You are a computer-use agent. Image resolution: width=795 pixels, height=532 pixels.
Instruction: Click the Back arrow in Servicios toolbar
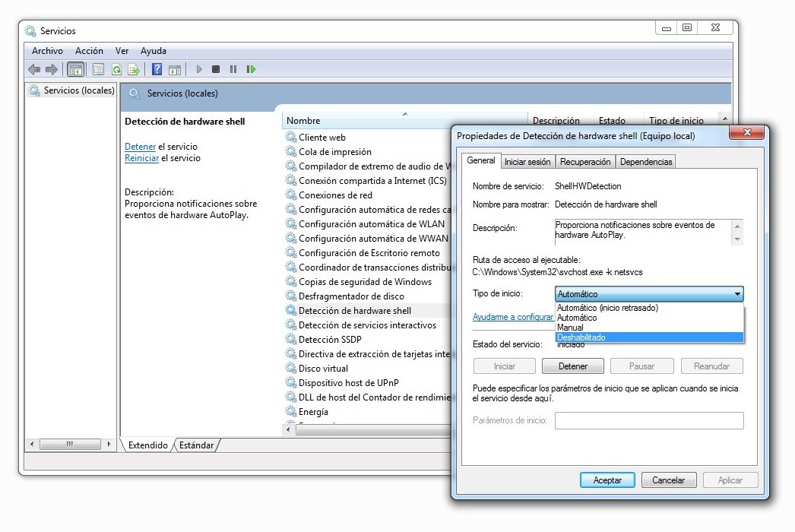(34, 69)
